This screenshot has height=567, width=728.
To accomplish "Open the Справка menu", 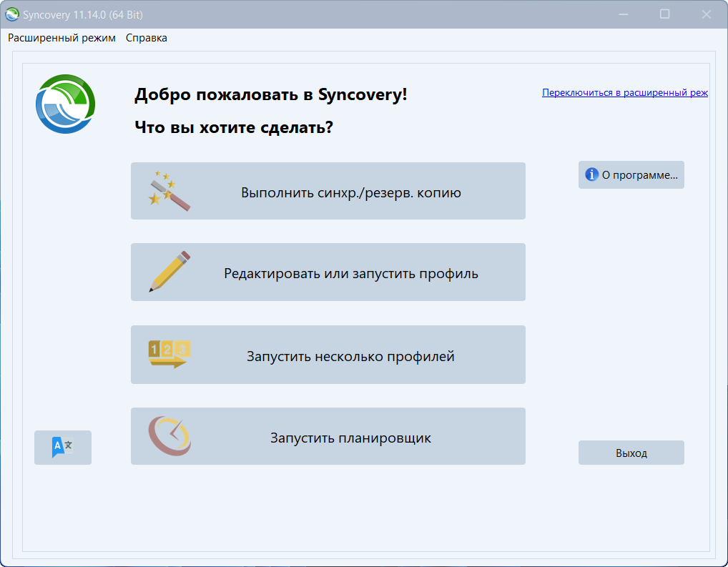I will (147, 38).
